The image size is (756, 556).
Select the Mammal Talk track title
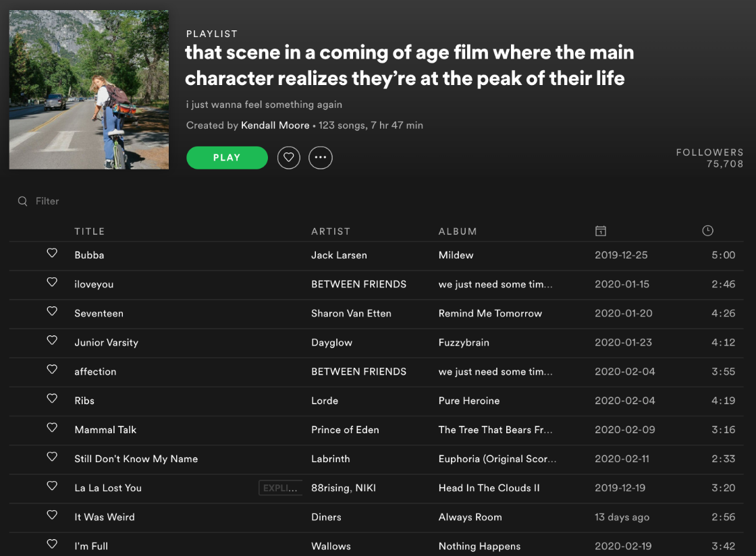click(x=105, y=430)
